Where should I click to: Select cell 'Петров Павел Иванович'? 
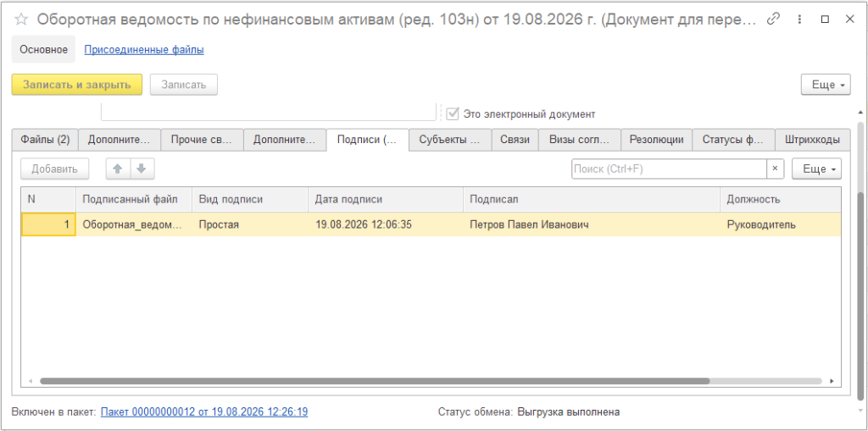click(591, 224)
